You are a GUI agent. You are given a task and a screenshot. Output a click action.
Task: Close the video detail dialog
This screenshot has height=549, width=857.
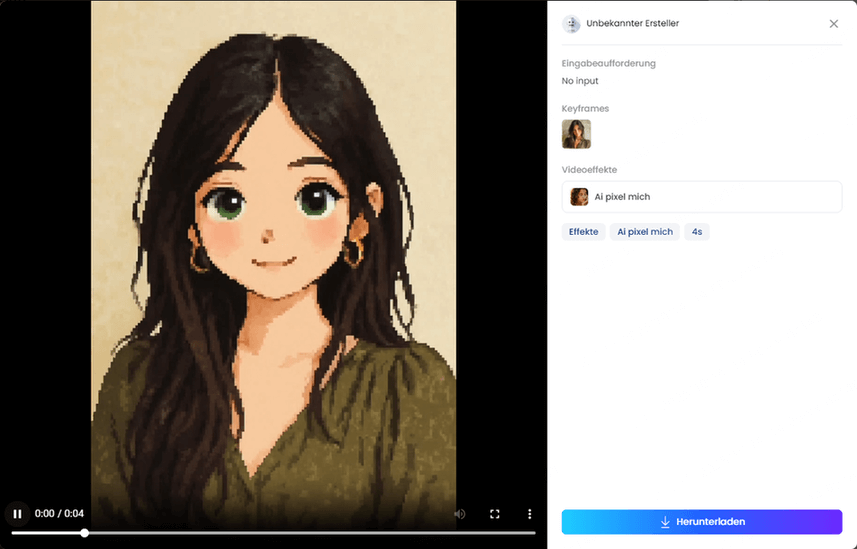tap(834, 24)
